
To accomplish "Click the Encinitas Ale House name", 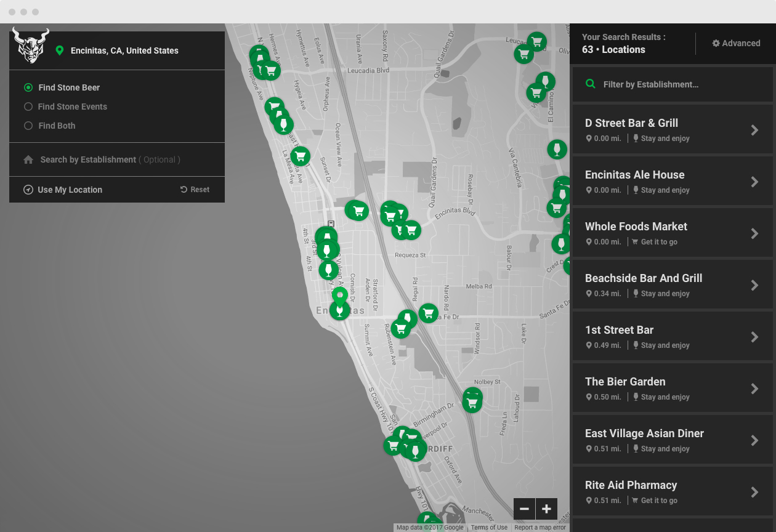I will click(x=635, y=175).
